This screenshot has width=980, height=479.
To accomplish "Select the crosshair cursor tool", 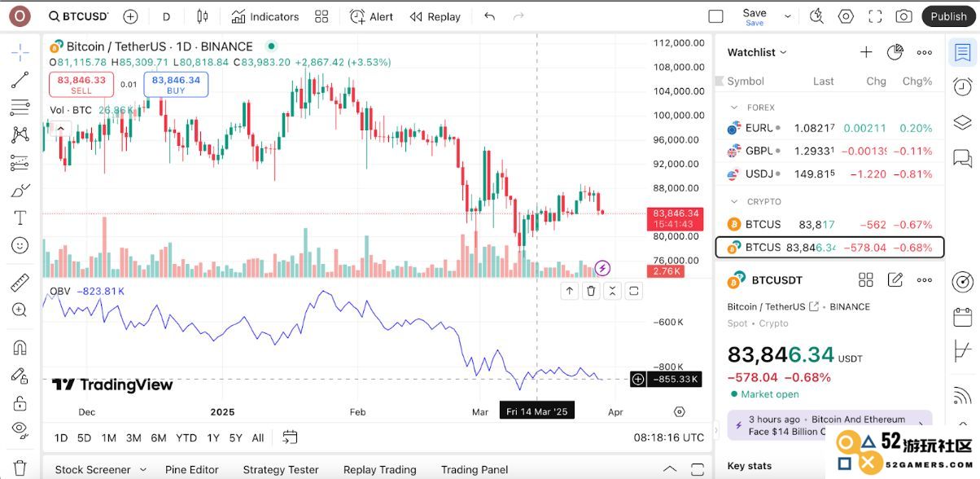I will click(20, 52).
